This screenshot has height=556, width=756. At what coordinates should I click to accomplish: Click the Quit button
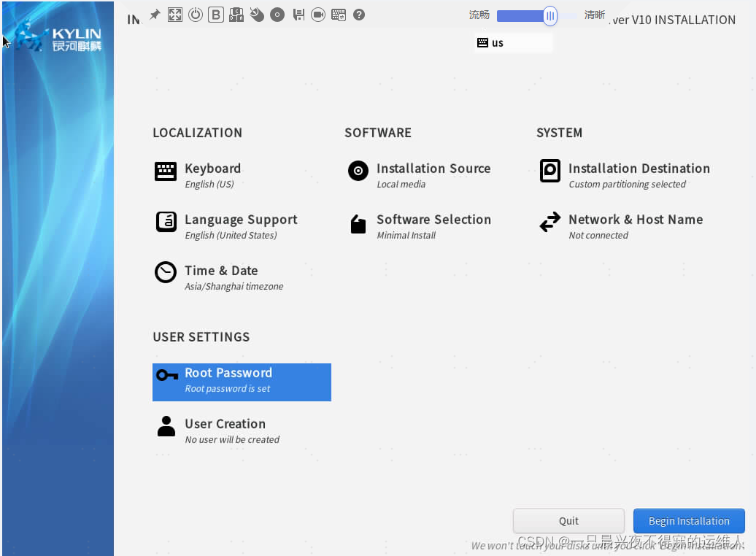[x=569, y=521]
